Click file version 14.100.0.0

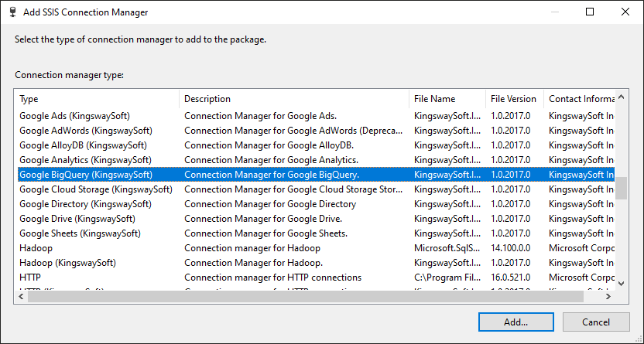[511, 248]
